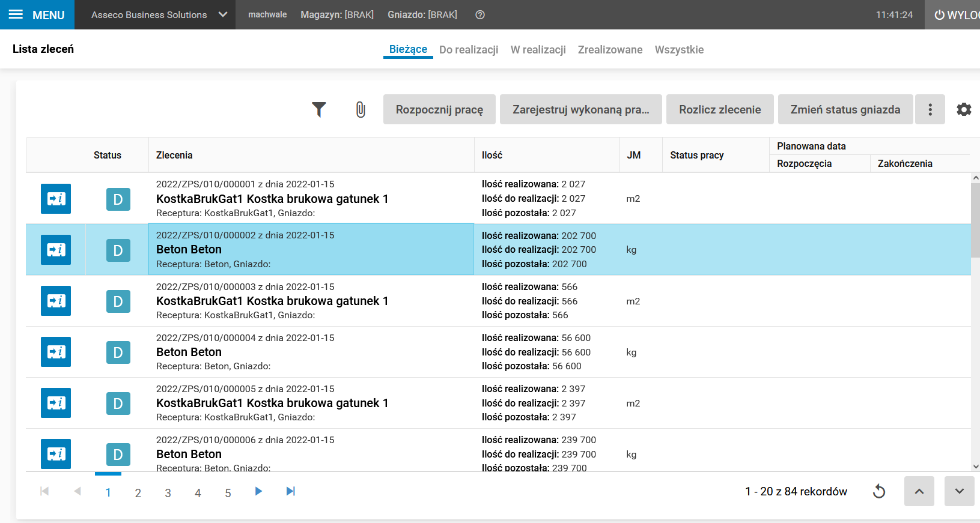Click the filter funnel icon
The width and height of the screenshot is (980, 523).
(319, 109)
